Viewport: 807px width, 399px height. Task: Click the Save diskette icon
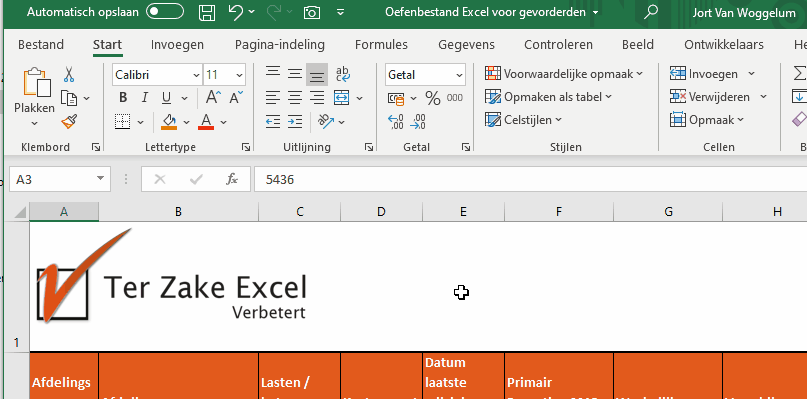[x=207, y=12]
